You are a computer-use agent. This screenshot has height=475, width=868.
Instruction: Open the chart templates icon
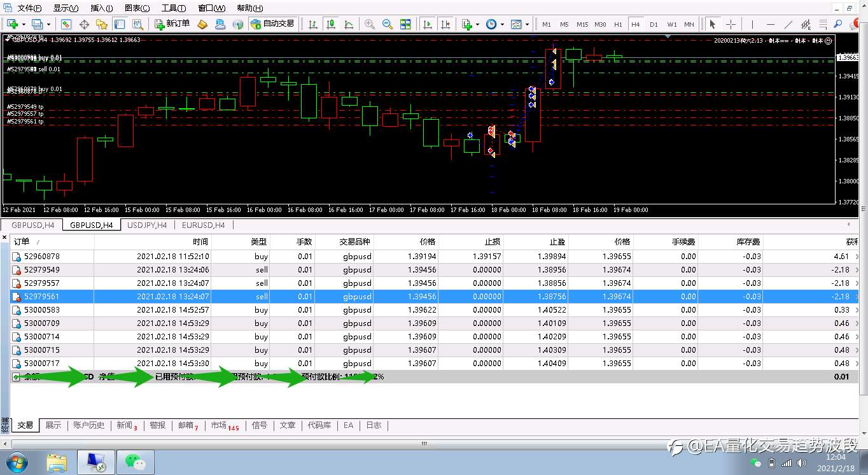tap(516, 24)
